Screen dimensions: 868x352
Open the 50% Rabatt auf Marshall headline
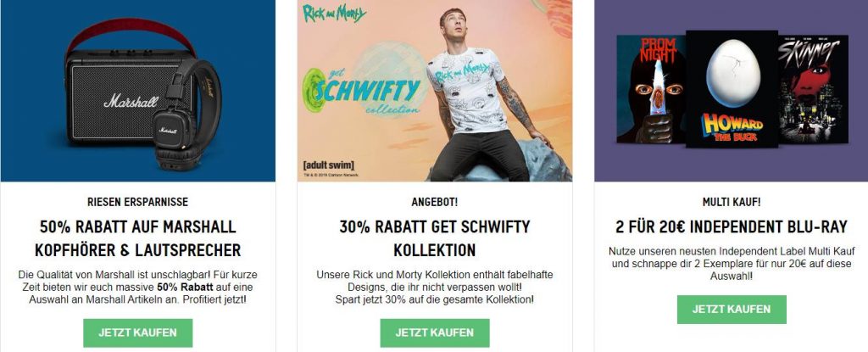pyautogui.click(x=138, y=238)
